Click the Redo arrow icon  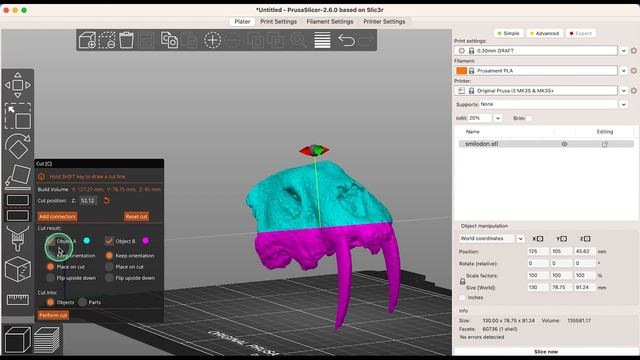(x=366, y=40)
